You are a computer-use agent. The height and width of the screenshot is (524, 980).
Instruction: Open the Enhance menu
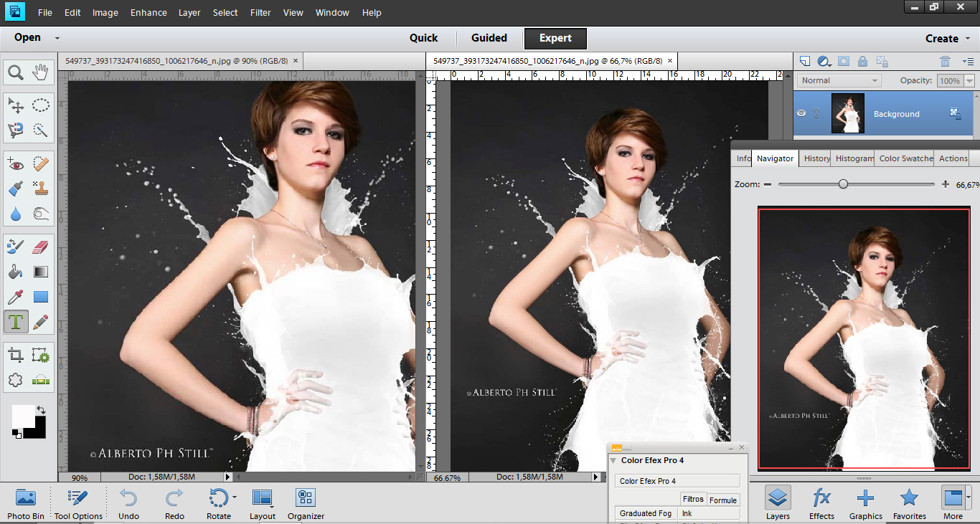click(x=149, y=13)
